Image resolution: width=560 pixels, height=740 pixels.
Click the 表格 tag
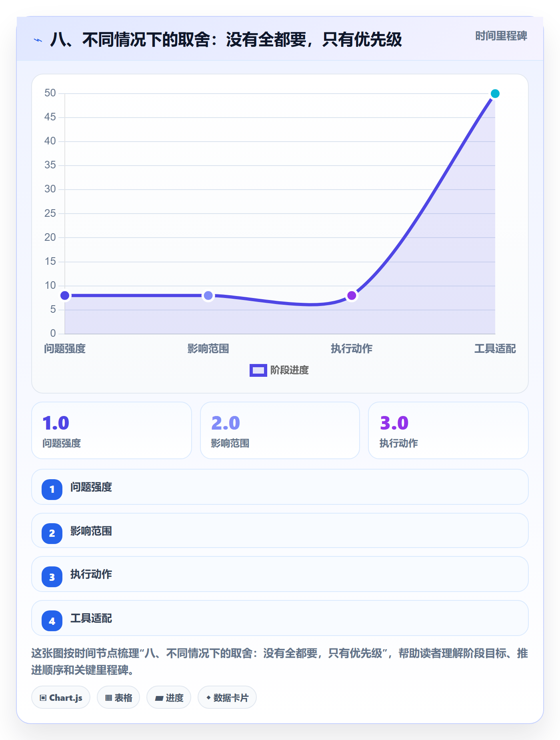[x=118, y=697]
